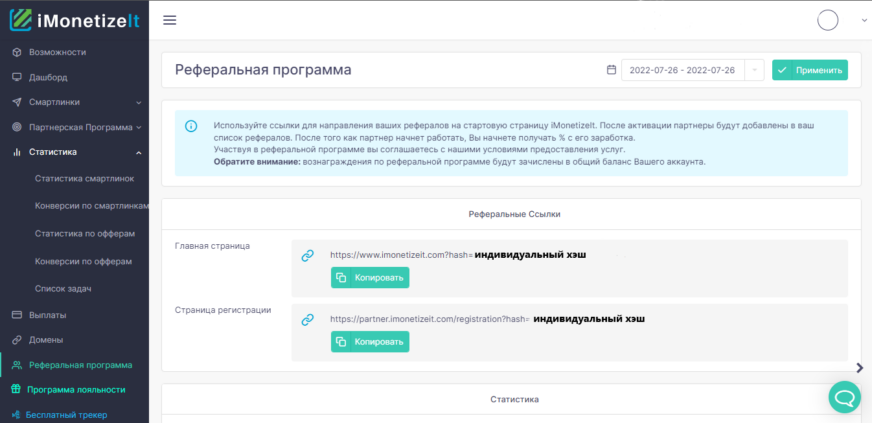Click the link icon for Главная страница
The image size is (872, 423).
tap(308, 256)
